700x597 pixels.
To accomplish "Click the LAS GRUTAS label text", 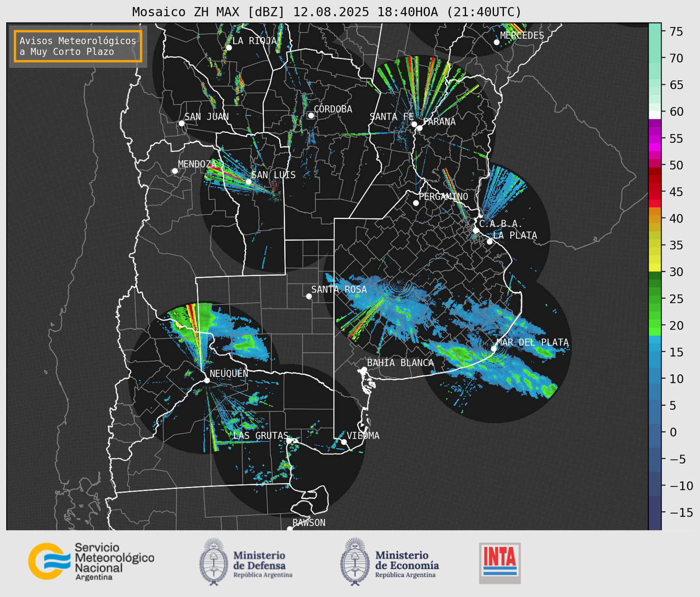I will coord(261,435).
